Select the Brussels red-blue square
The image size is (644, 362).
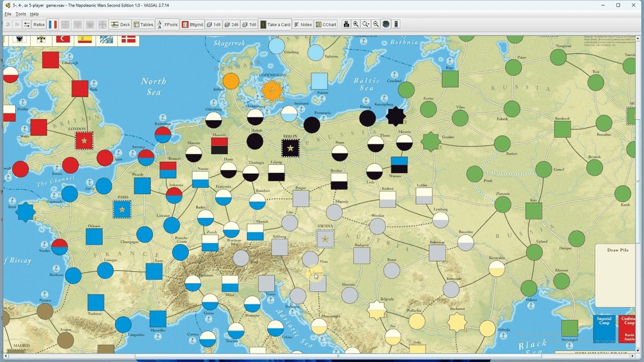pyautogui.click(x=168, y=170)
